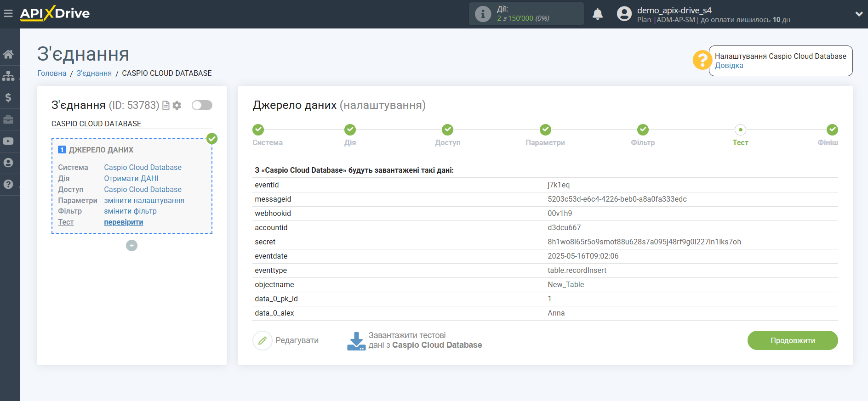Open the YouTube video sidebar icon
Image resolution: width=868 pixels, height=401 pixels.
pyautogui.click(x=8, y=141)
